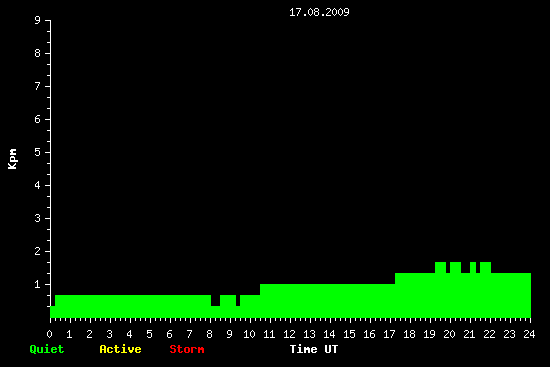Click hour 12 on the time axis

pyautogui.click(x=289, y=334)
